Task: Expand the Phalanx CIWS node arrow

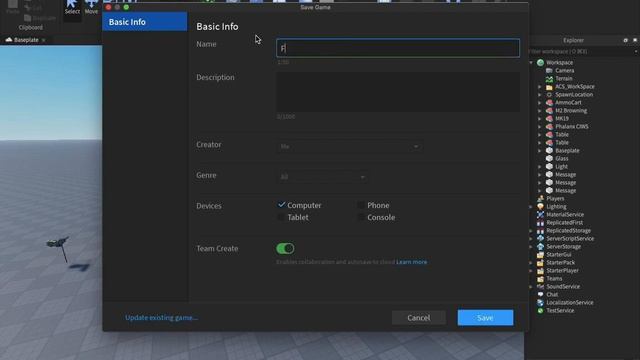Action: [540, 127]
